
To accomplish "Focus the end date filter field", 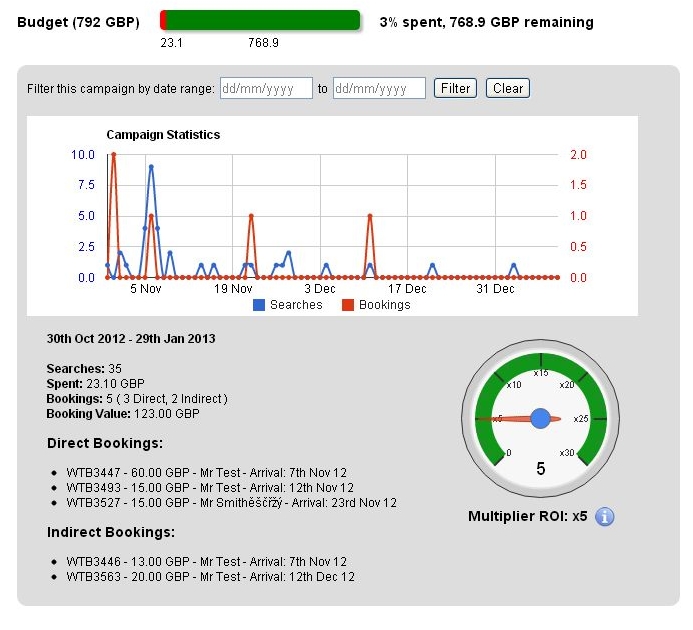I will click(x=379, y=88).
